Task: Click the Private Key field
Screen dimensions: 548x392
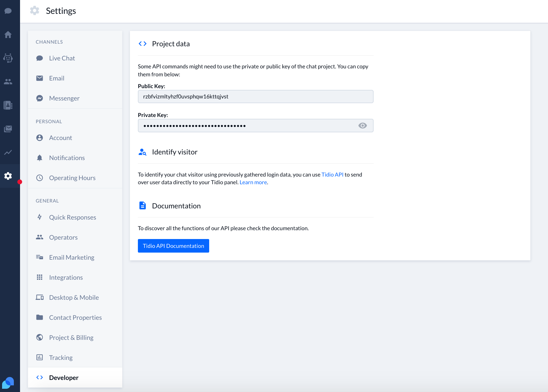Action: (256, 126)
